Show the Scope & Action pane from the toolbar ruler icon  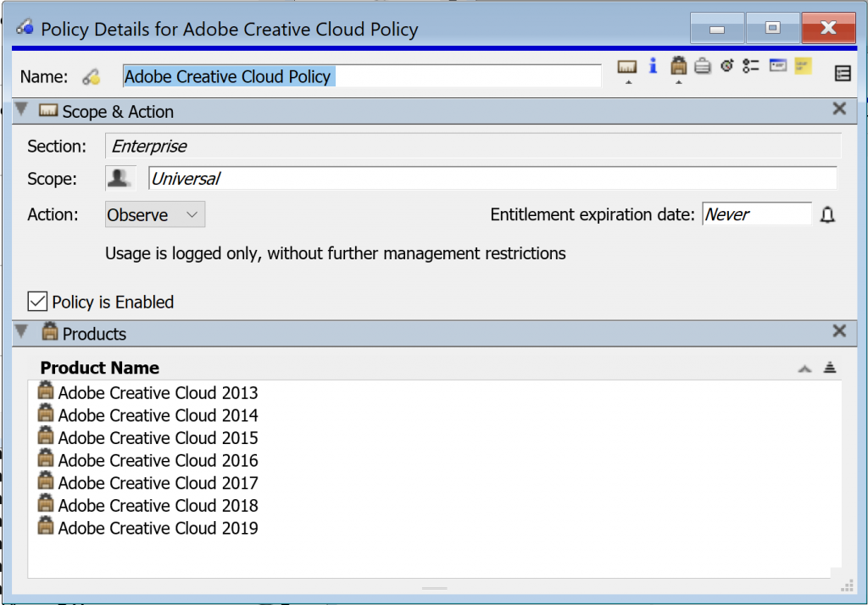(x=626, y=67)
